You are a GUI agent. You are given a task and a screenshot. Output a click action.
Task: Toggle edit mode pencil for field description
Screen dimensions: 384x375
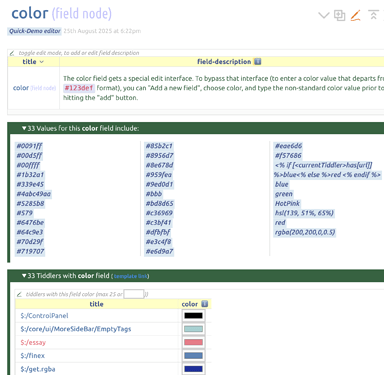[12, 53]
